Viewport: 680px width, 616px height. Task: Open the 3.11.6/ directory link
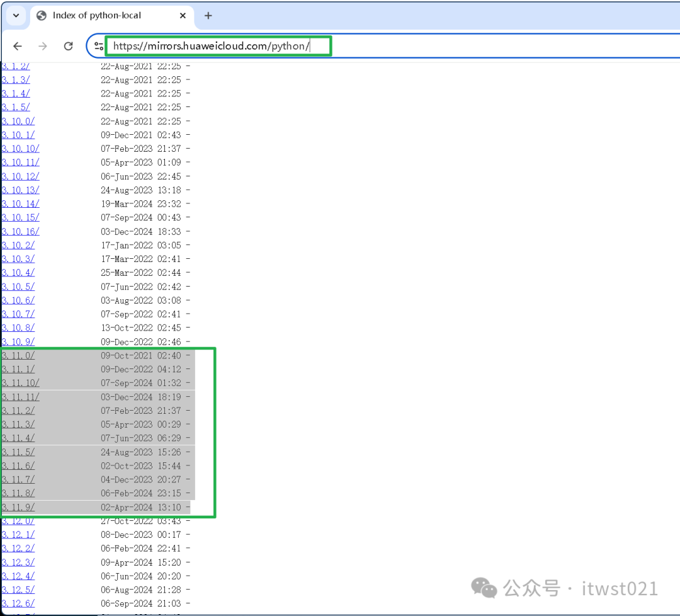(18, 465)
